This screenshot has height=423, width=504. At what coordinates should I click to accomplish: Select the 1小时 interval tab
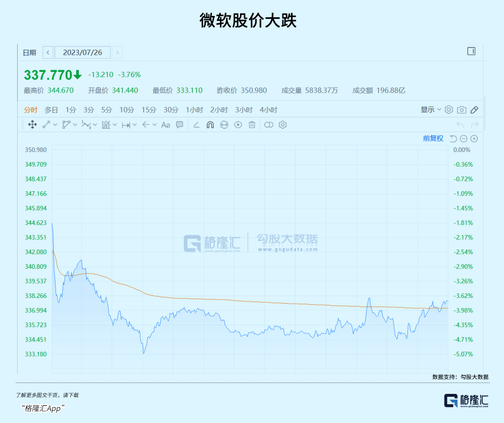coord(194,110)
